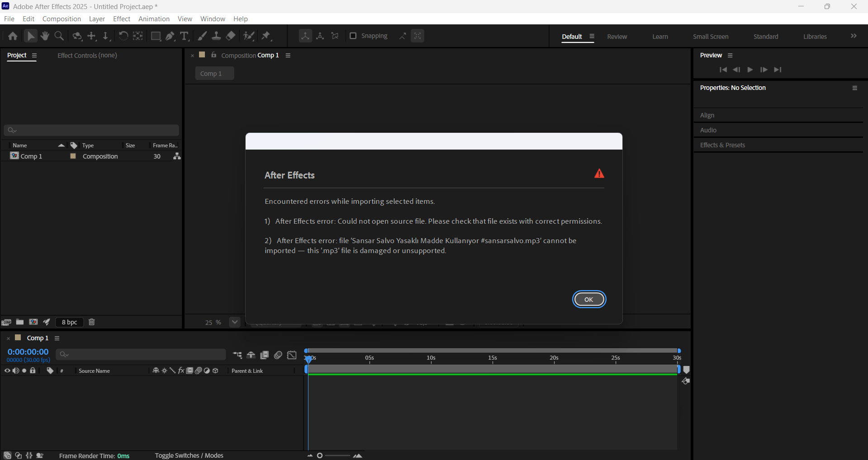Select the Clone Stamp tool

point(216,36)
